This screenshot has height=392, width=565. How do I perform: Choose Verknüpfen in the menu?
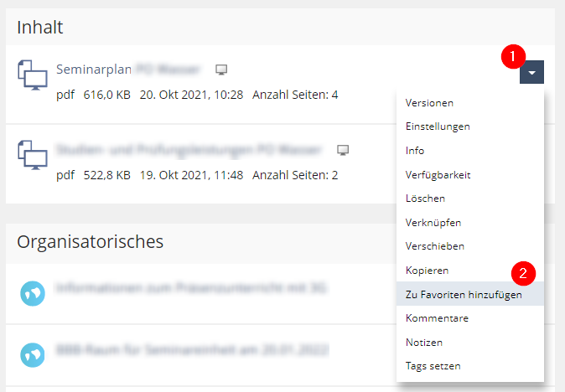(433, 223)
